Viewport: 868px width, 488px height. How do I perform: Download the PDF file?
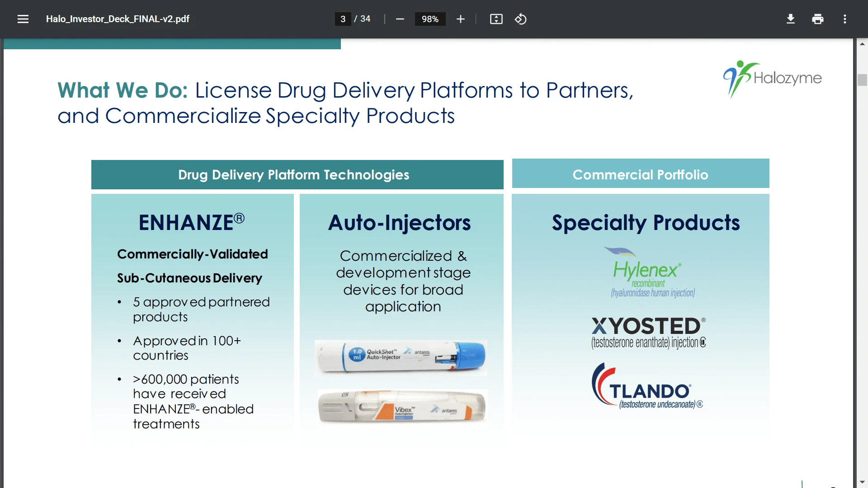pos(790,19)
